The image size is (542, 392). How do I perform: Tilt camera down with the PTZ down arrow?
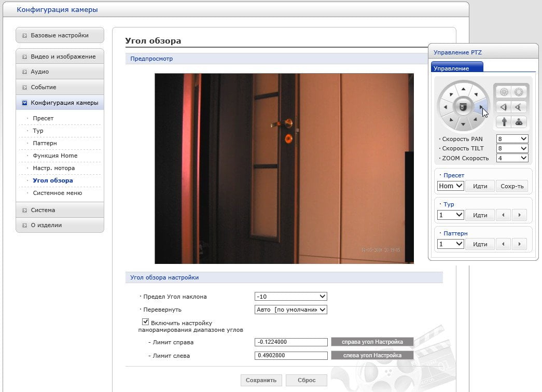[x=463, y=124]
